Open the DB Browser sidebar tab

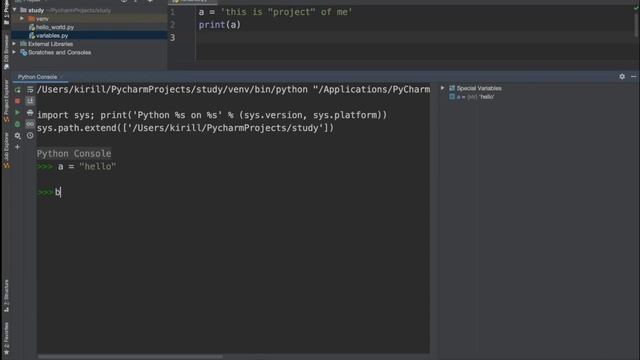click(x=6, y=52)
